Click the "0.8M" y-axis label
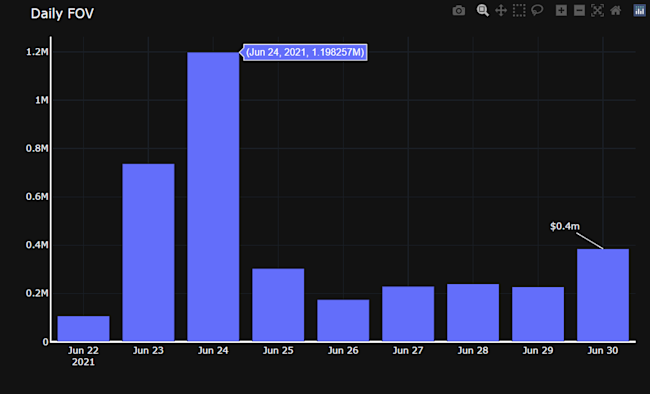The height and width of the screenshot is (394, 650). pyautogui.click(x=37, y=148)
